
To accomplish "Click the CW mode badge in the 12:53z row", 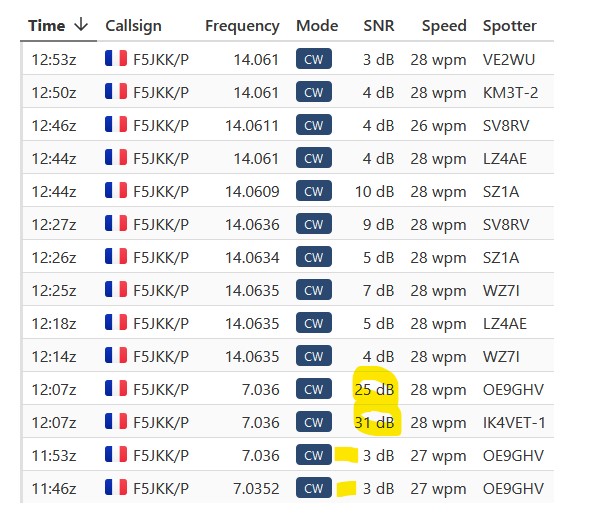I will point(314,59).
